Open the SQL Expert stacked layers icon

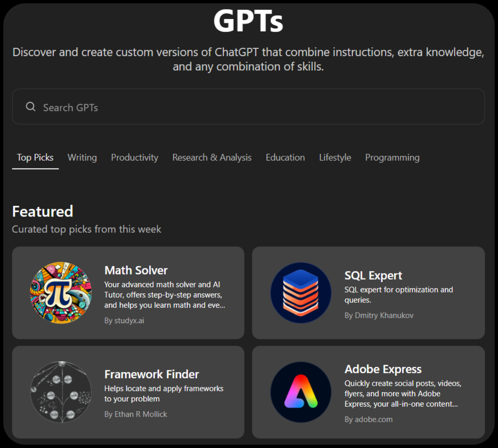pos(301,293)
